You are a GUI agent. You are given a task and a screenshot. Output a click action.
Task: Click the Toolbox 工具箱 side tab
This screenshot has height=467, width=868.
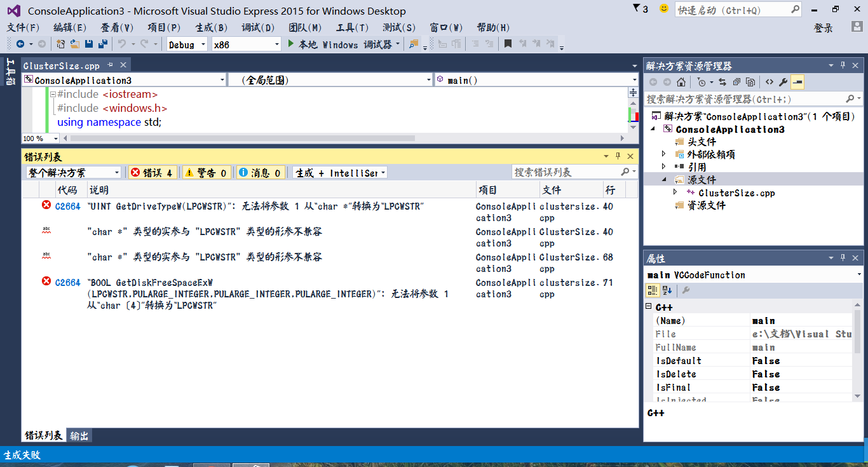[x=10, y=71]
